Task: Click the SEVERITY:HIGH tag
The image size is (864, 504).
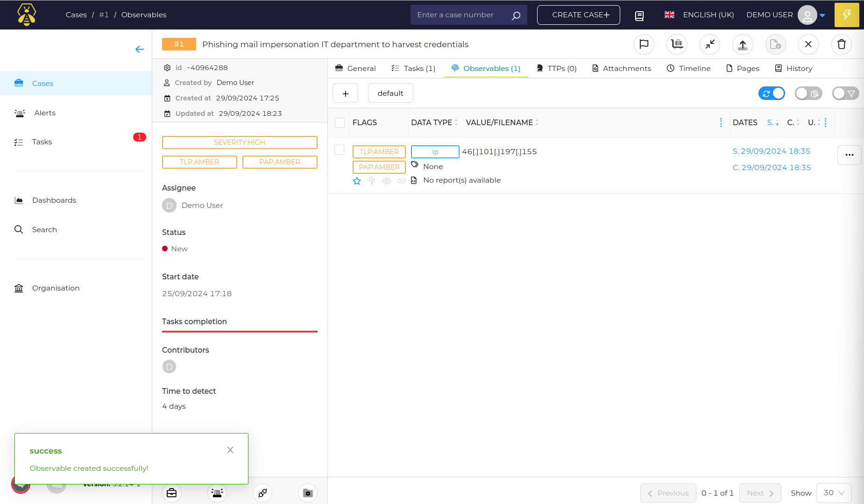Action: (x=240, y=142)
